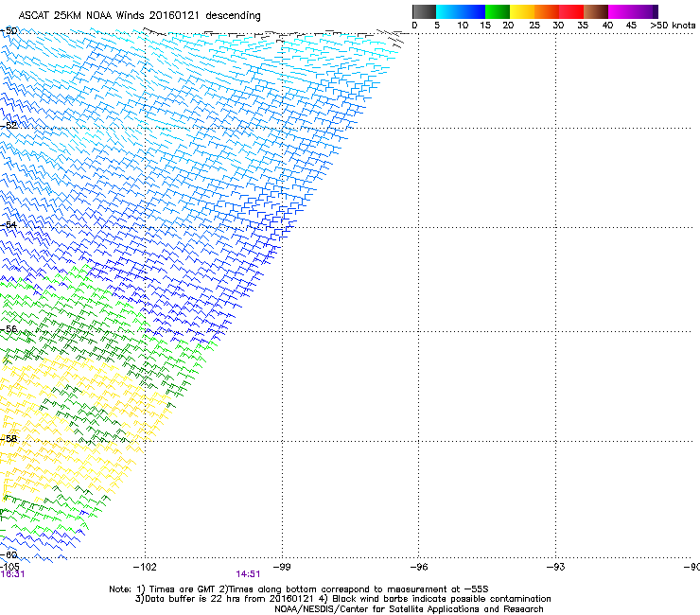Click the NOAA/NESDIS credit line

409,609
